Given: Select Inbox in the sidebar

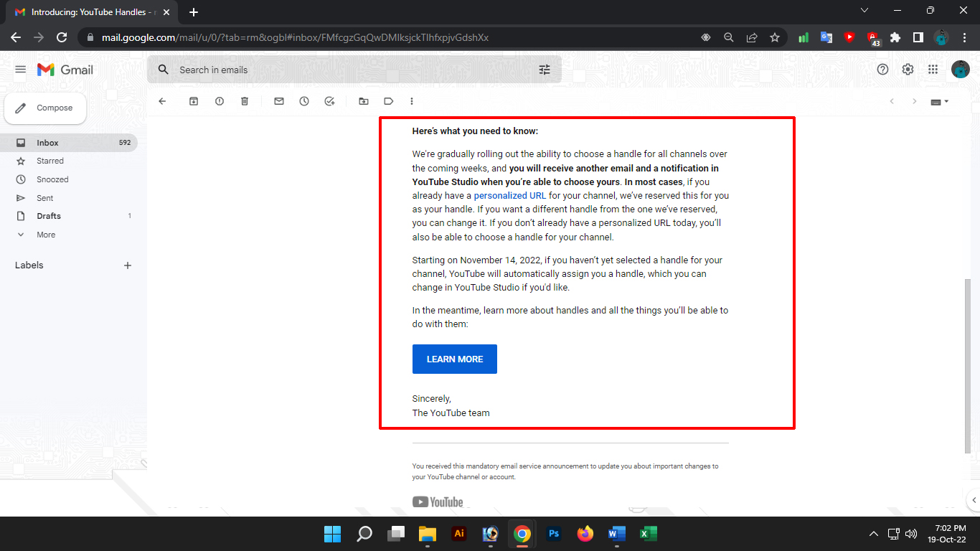Looking at the screenshot, I should click(68, 143).
